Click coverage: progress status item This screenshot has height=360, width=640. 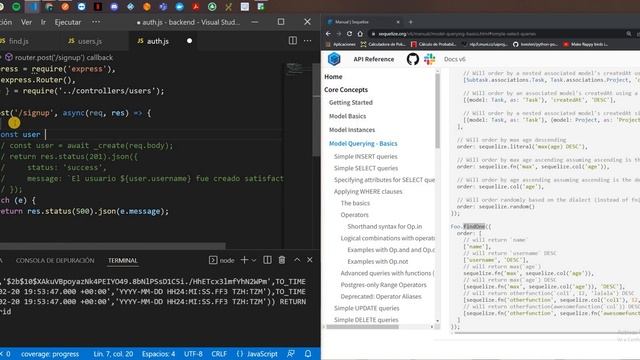(50, 354)
